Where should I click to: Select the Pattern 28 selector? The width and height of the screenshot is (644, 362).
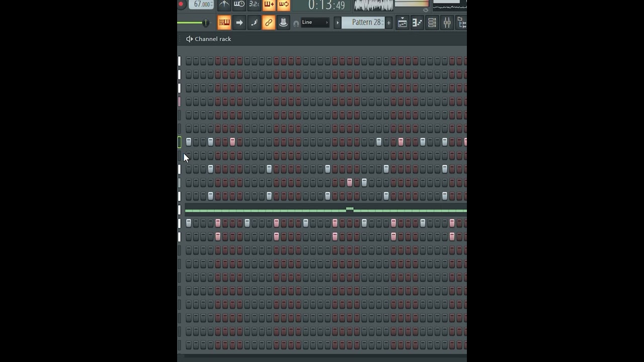(x=363, y=23)
